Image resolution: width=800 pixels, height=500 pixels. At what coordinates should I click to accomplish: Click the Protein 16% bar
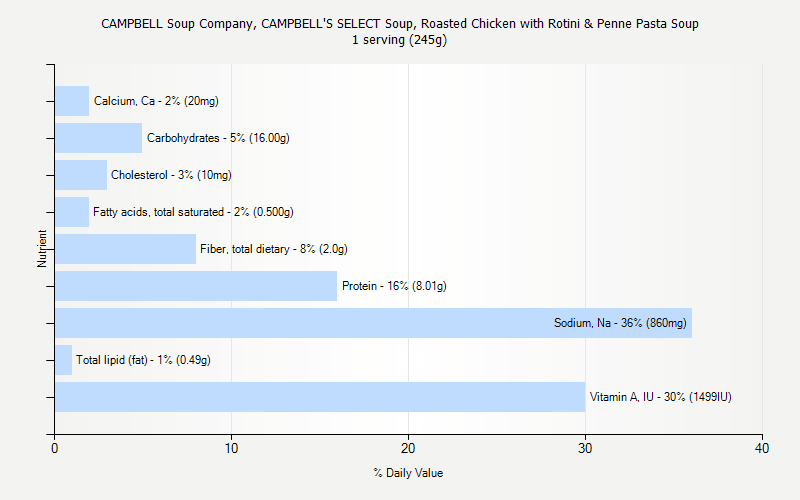click(196, 286)
